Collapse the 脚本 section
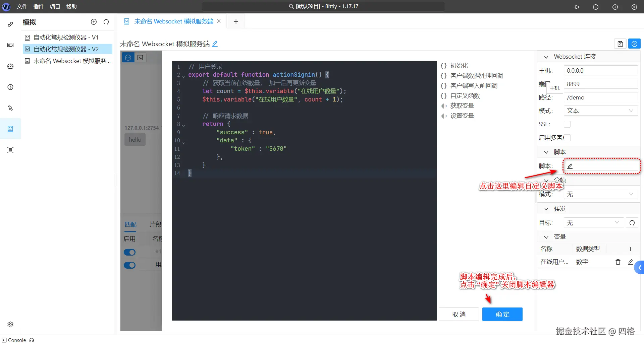Viewport: 644px width, 345px height. (x=546, y=152)
